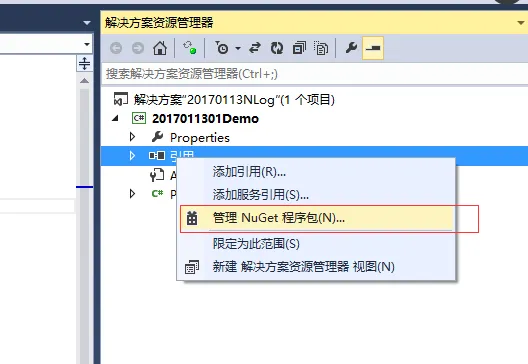Expand the References (引用) node
The image size is (528, 364).
(x=132, y=156)
